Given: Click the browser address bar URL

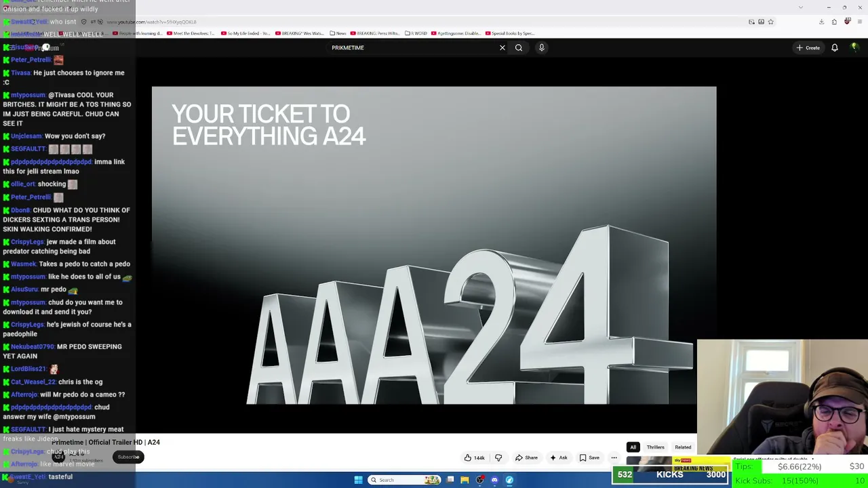Looking at the screenshot, I should [x=151, y=22].
